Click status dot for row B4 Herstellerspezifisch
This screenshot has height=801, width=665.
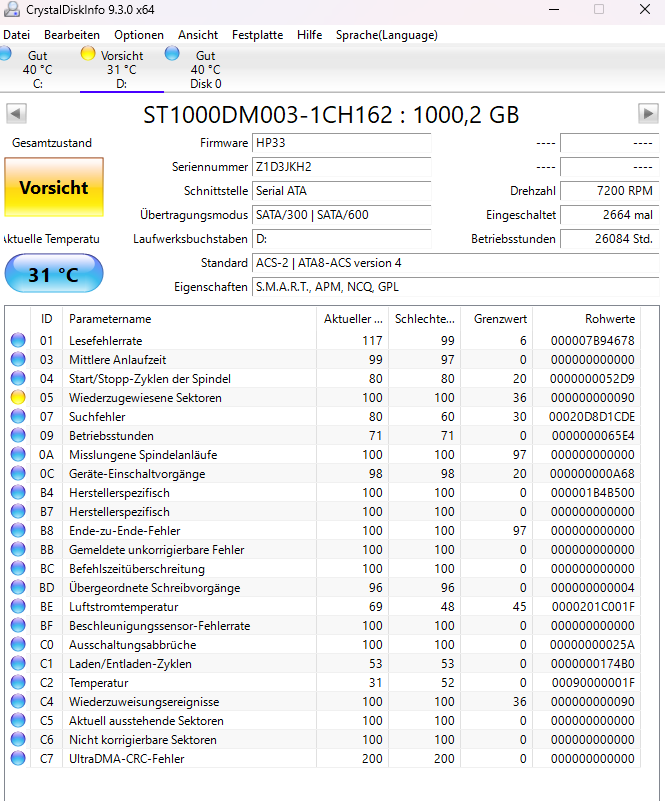(x=18, y=492)
